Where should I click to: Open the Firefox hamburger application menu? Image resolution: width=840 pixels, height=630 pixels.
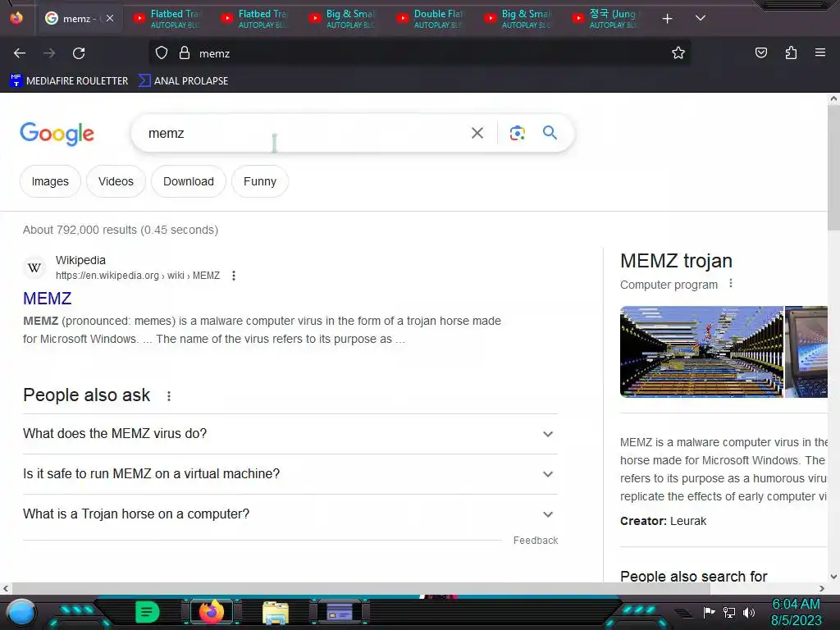tap(819, 52)
